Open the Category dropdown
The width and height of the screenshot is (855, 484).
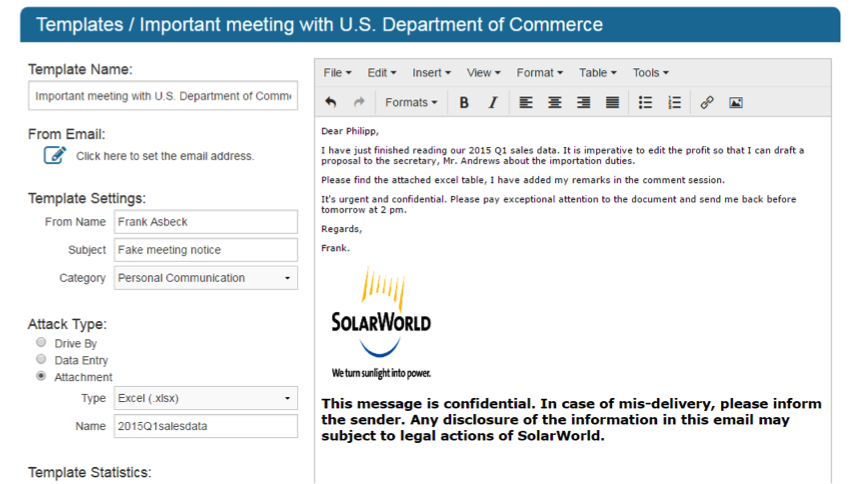[205, 278]
